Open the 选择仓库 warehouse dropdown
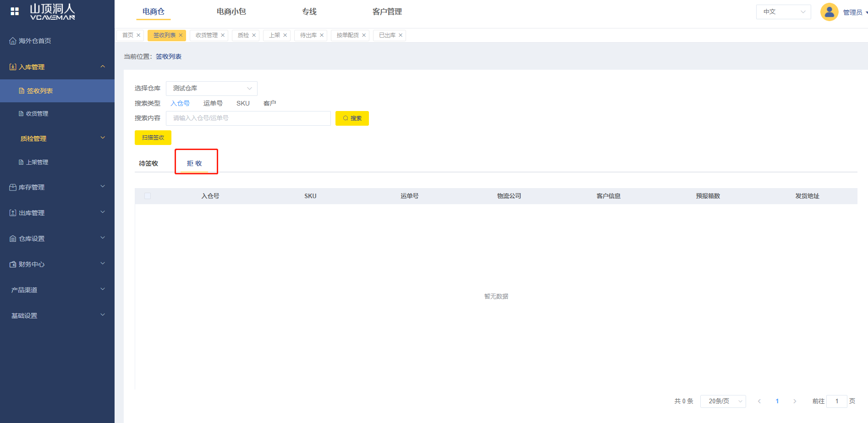 pos(211,88)
